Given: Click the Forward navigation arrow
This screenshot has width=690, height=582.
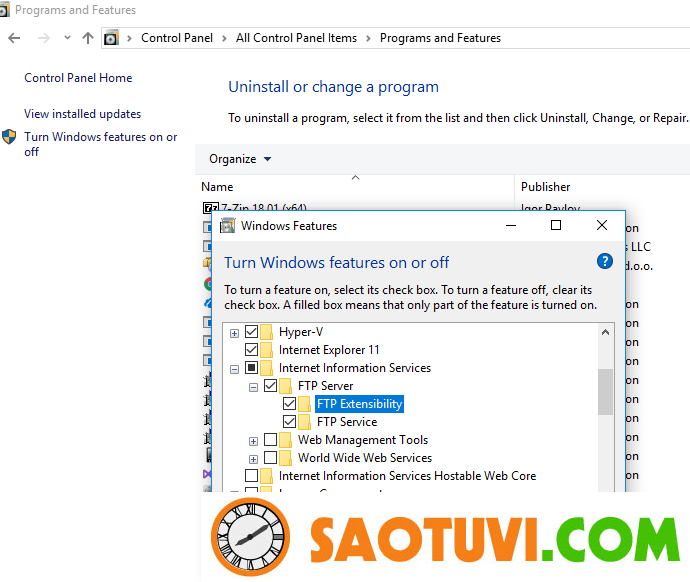Looking at the screenshot, I should (x=44, y=38).
